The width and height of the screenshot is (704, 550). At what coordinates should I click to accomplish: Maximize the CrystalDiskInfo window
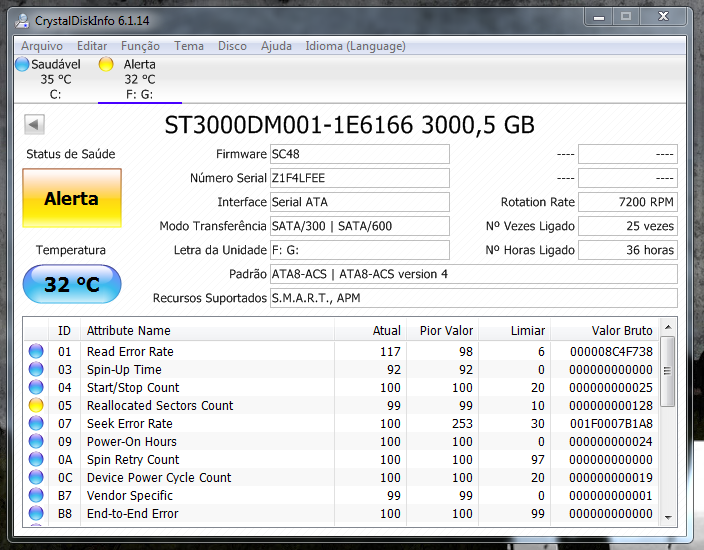coord(626,17)
